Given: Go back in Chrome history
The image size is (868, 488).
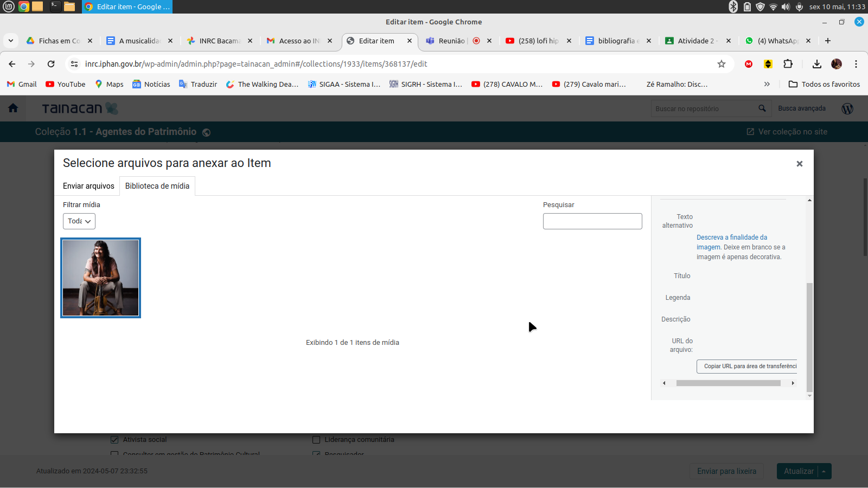Looking at the screenshot, I should click(x=12, y=64).
